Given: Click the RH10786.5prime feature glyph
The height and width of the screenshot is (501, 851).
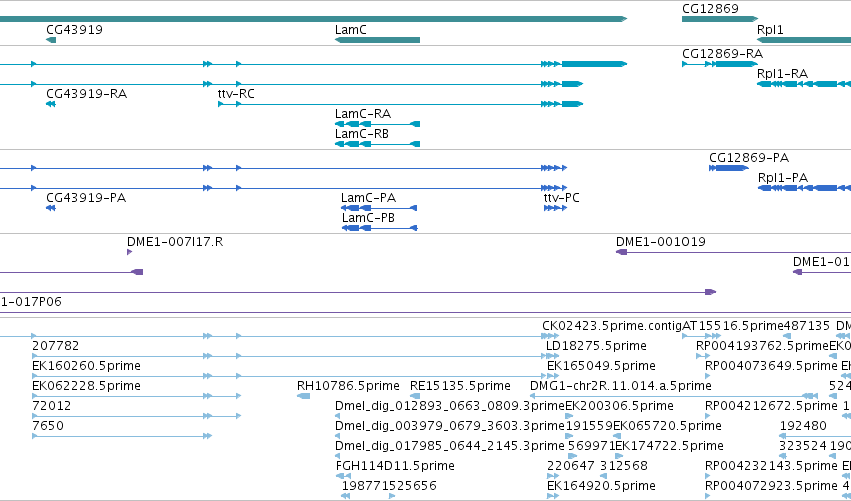Looking at the screenshot, I should (303, 396).
